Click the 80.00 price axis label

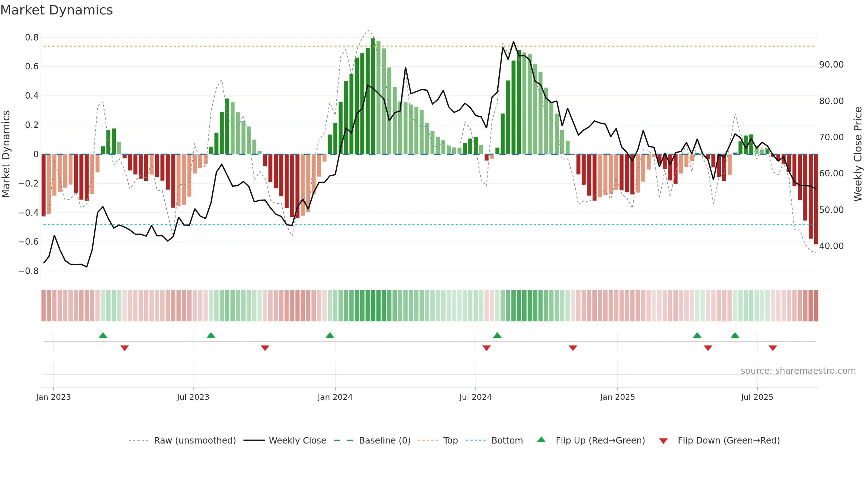pos(831,101)
